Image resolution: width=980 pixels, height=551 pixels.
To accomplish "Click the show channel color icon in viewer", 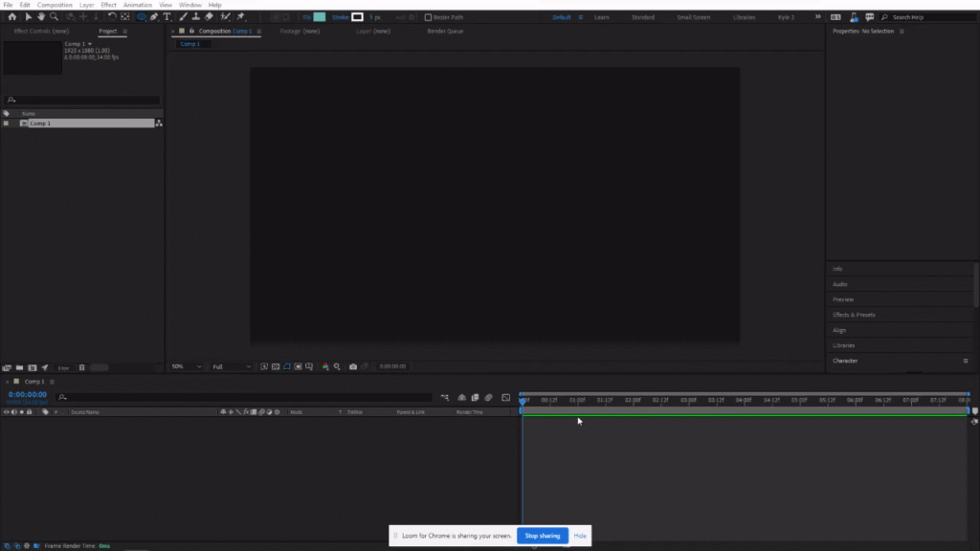I will coord(325,366).
